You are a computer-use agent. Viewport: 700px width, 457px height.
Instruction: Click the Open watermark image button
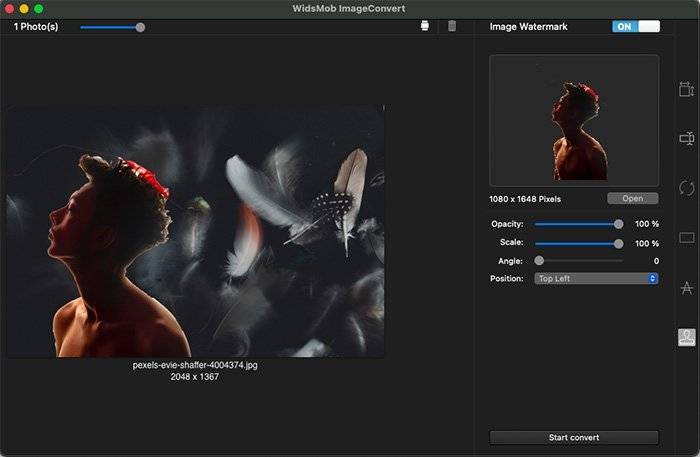tap(632, 198)
